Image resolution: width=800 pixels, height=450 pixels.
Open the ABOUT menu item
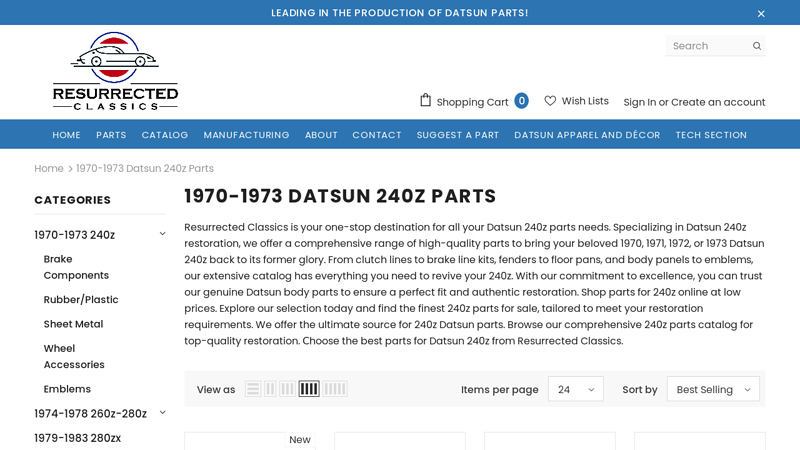pyautogui.click(x=321, y=135)
